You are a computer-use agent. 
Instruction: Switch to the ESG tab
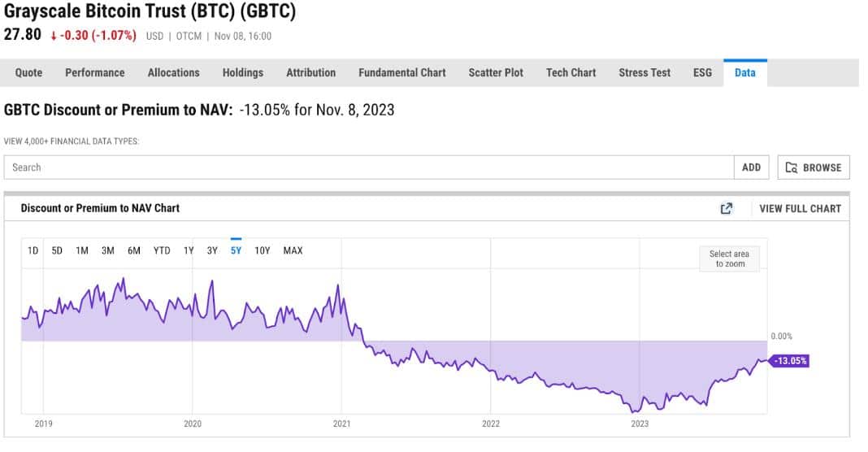(x=702, y=72)
